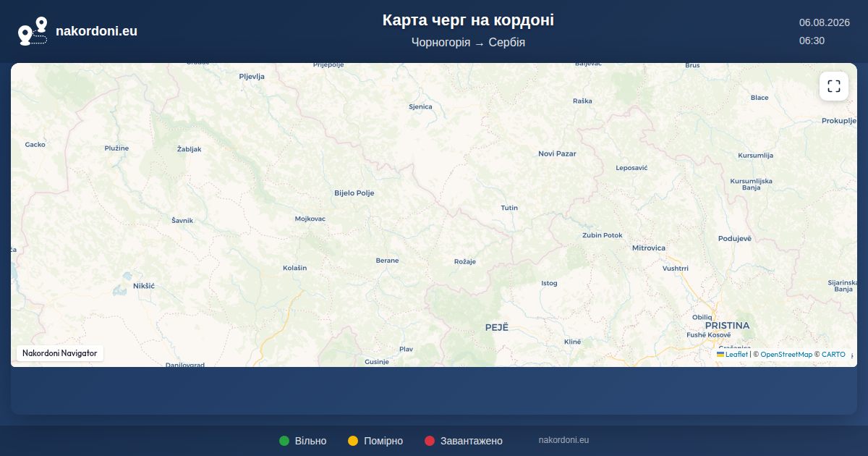Image resolution: width=868 pixels, height=456 pixels.
Task: Click the Vushtrri map label
Action: [x=676, y=269]
